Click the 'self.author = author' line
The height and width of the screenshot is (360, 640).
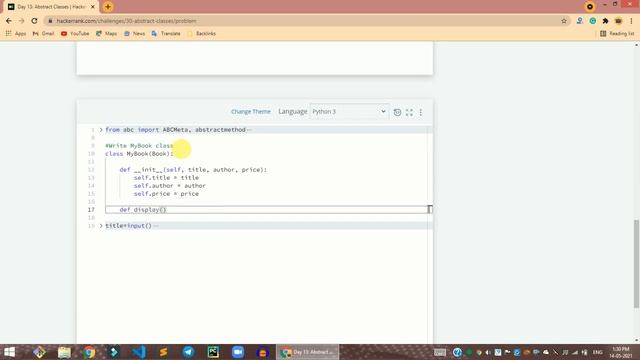[x=170, y=186]
